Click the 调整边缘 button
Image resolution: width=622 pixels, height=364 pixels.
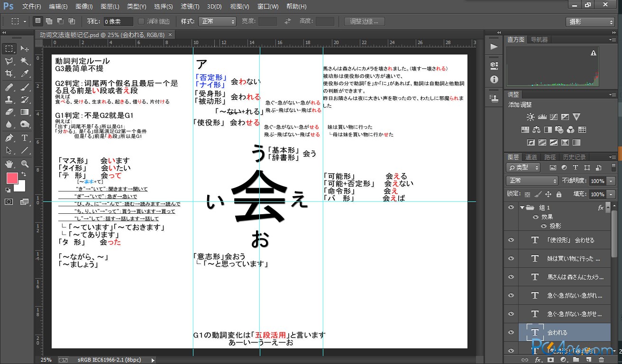coord(364,21)
